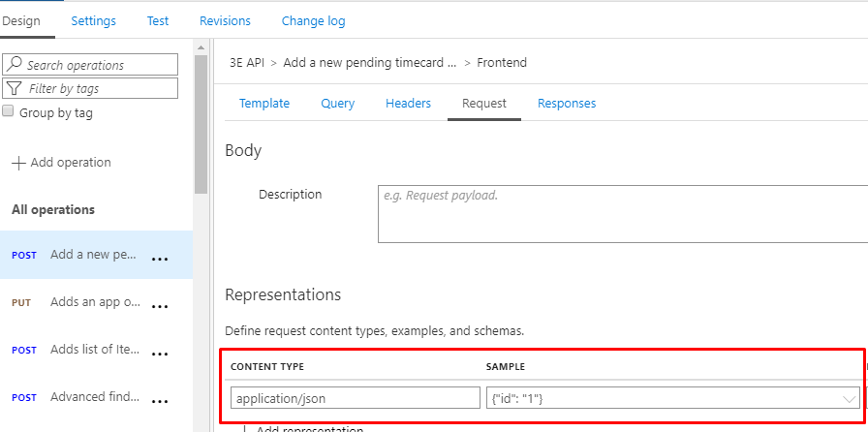Select the Request tab
Screen dimensions: 868x432
click(x=484, y=103)
